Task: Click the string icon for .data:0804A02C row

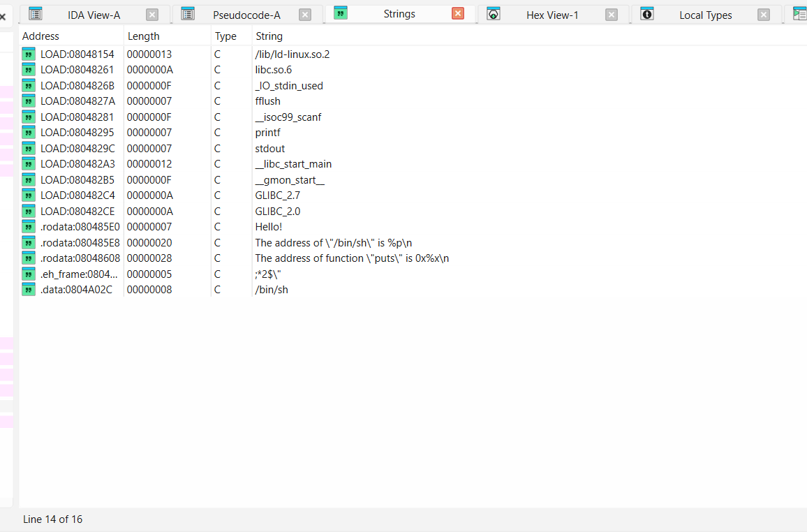Action: point(29,290)
